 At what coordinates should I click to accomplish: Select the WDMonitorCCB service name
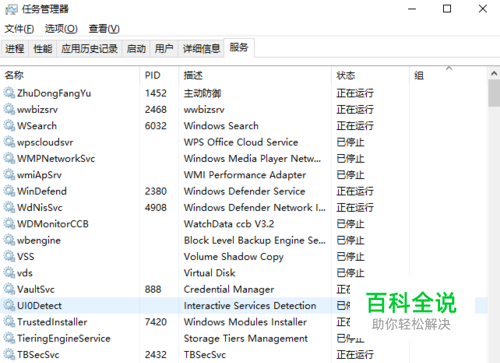(53, 224)
